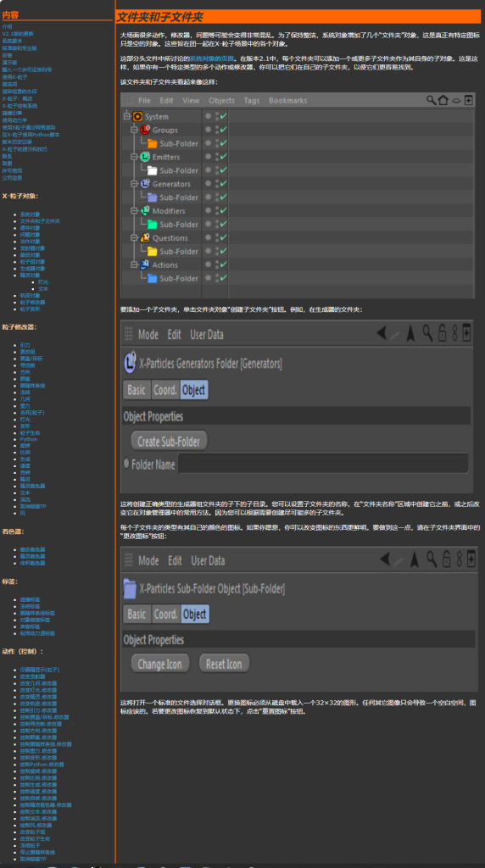Click the Generators folder icon in the tree
Screen dimensions: 485x868
pyautogui.click(x=145, y=184)
